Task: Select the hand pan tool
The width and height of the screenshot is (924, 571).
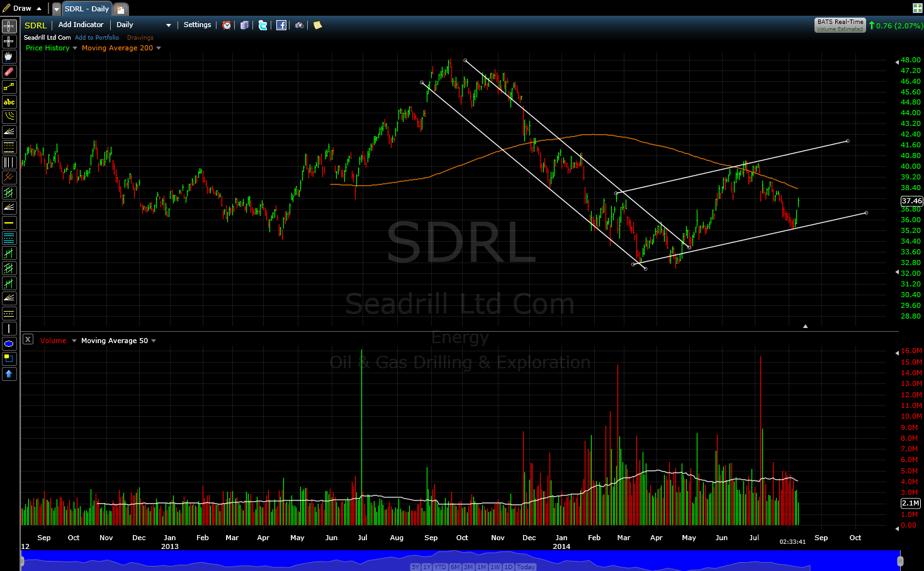Action: 9,56
